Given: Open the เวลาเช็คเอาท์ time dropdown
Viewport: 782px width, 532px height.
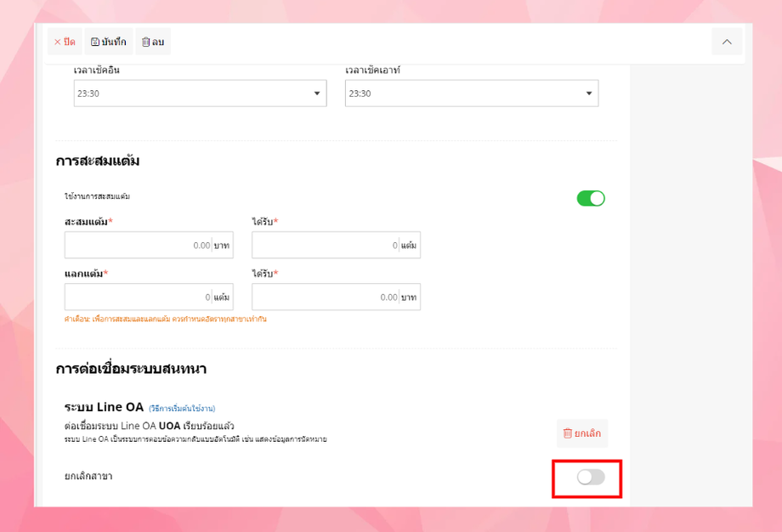Looking at the screenshot, I should pos(471,93).
